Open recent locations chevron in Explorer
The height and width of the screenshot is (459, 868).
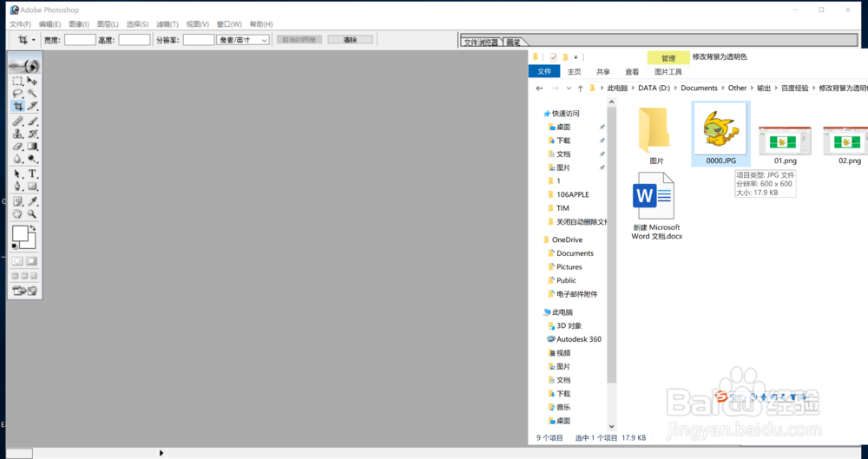[569, 88]
